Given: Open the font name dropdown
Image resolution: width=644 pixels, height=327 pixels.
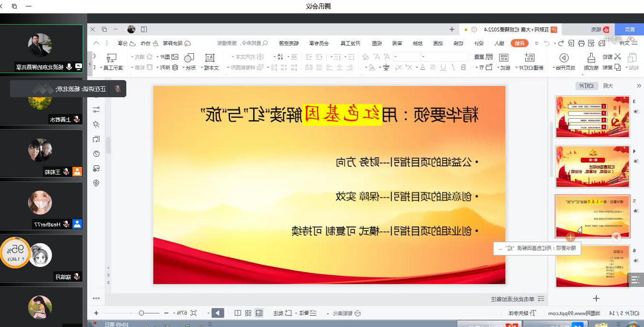Looking at the screenshot, I should point(424,57).
